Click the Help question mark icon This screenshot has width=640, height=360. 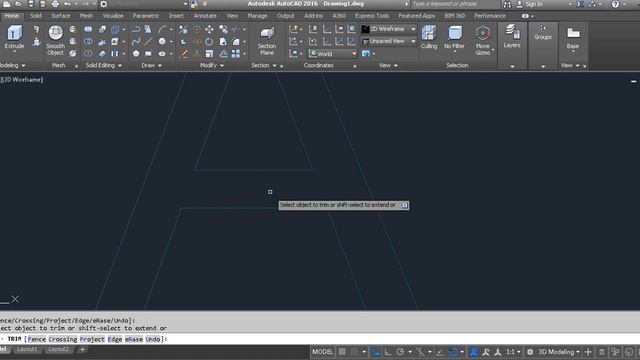pos(615,4)
